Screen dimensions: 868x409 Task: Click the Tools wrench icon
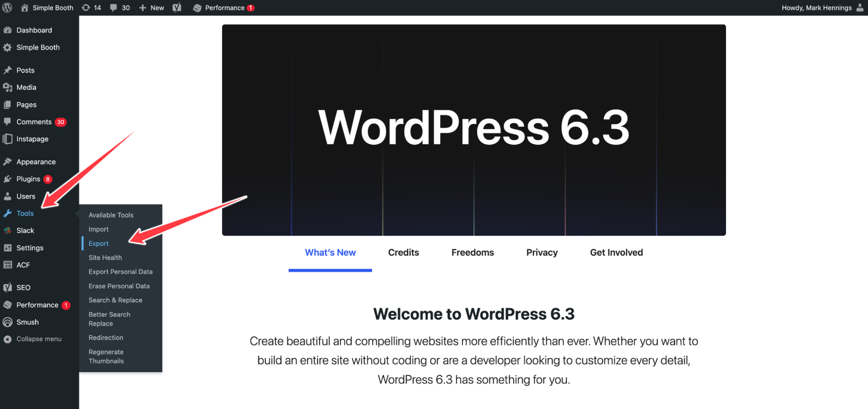pyautogui.click(x=7, y=213)
